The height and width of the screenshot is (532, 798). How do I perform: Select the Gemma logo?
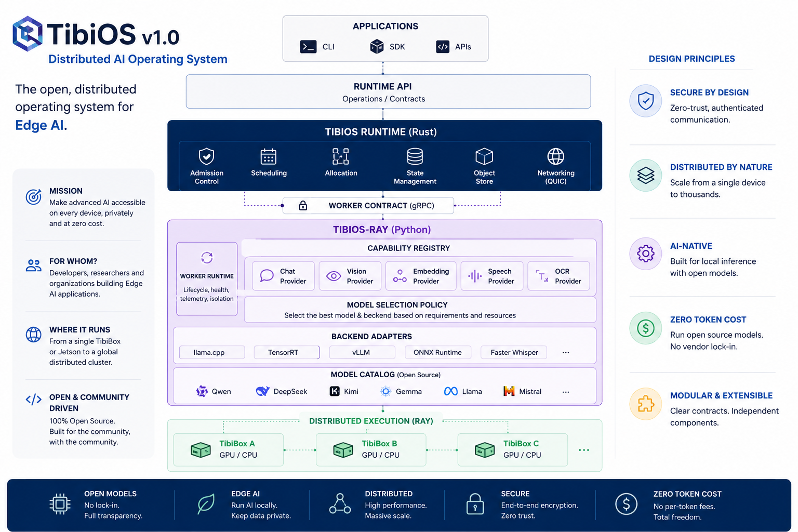(385, 391)
